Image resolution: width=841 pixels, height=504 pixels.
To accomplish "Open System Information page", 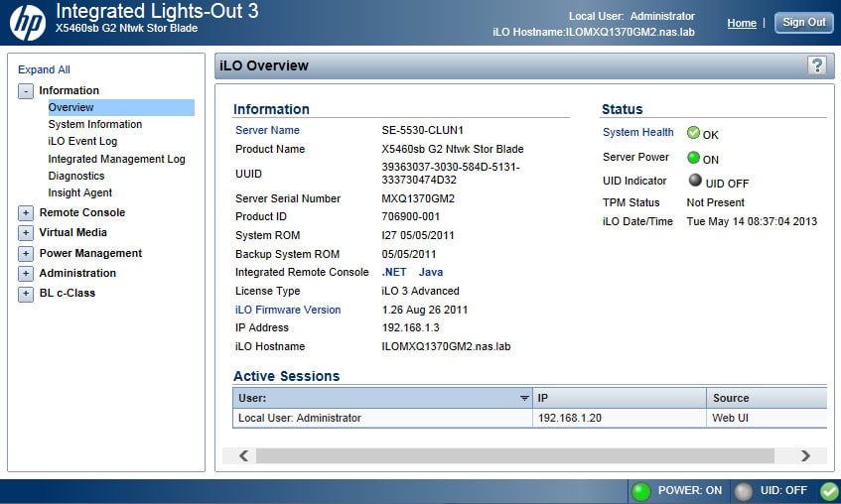I will click(x=95, y=124).
